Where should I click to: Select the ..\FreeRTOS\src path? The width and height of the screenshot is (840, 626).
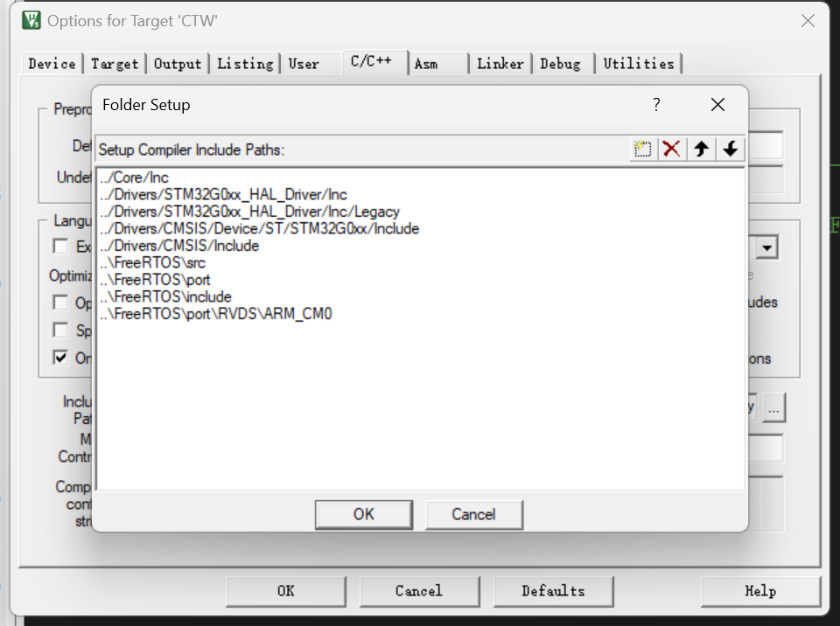coord(152,263)
